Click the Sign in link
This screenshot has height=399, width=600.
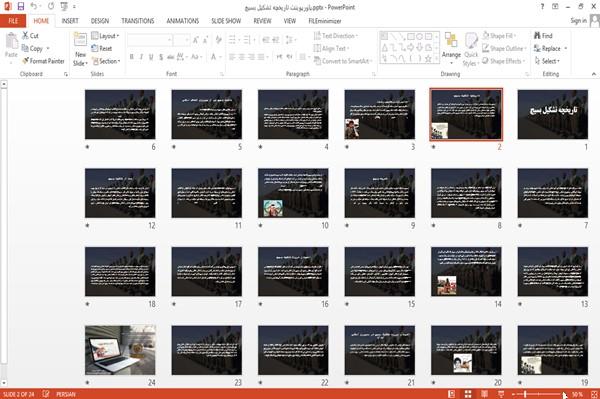click(578, 21)
